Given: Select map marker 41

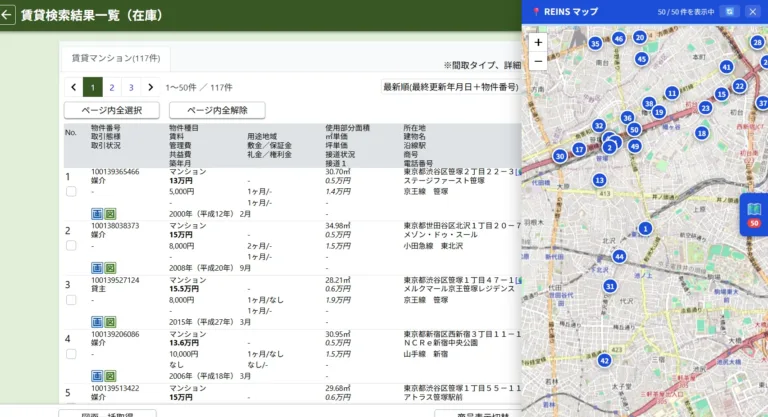Looking at the screenshot, I should coord(726,67).
